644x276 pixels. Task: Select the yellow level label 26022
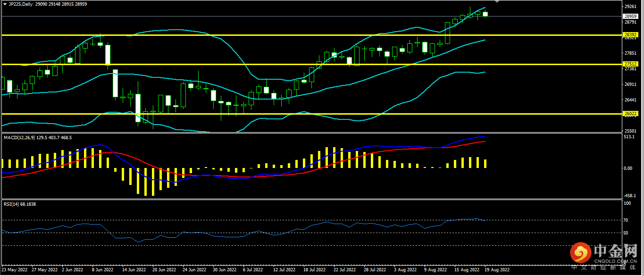point(629,114)
